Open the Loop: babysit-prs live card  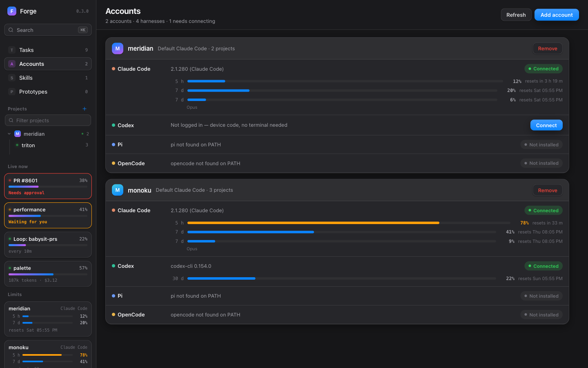(48, 245)
